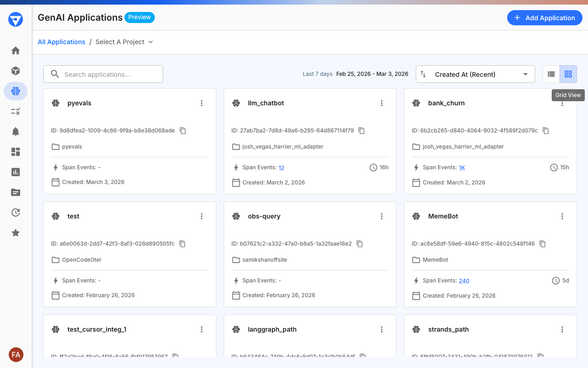Keep Grid View selected
This screenshot has height=368, width=588.
point(568,74)
